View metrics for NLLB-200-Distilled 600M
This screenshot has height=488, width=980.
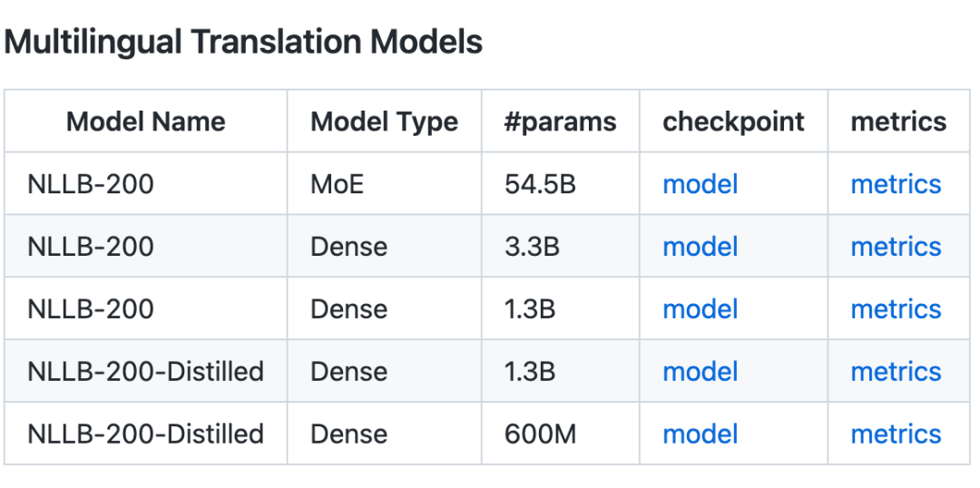(896, 434)
